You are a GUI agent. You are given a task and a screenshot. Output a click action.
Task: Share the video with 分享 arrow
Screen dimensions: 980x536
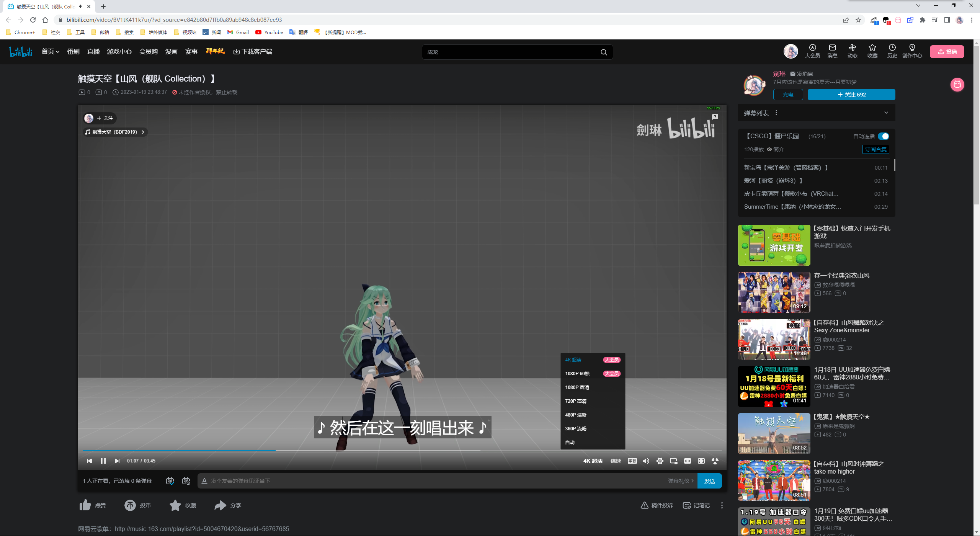220,505
